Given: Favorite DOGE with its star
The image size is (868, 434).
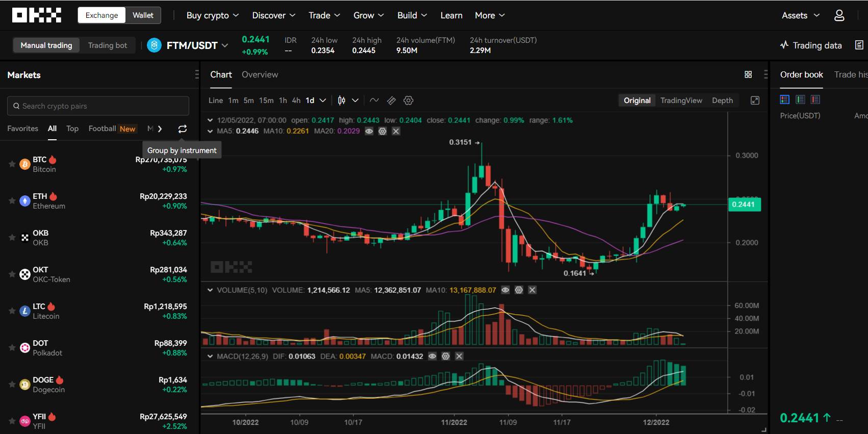Looking at the screenshot, I should (x=12, y=385).
